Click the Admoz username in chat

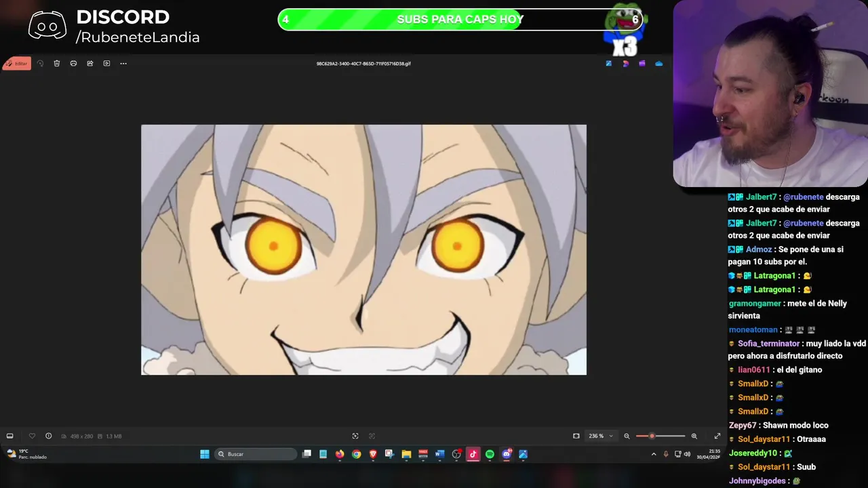point(759,249)
